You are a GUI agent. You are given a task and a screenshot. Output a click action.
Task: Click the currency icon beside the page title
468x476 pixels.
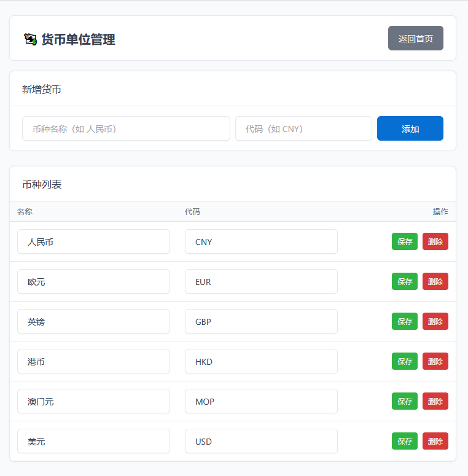coord(30,39)
